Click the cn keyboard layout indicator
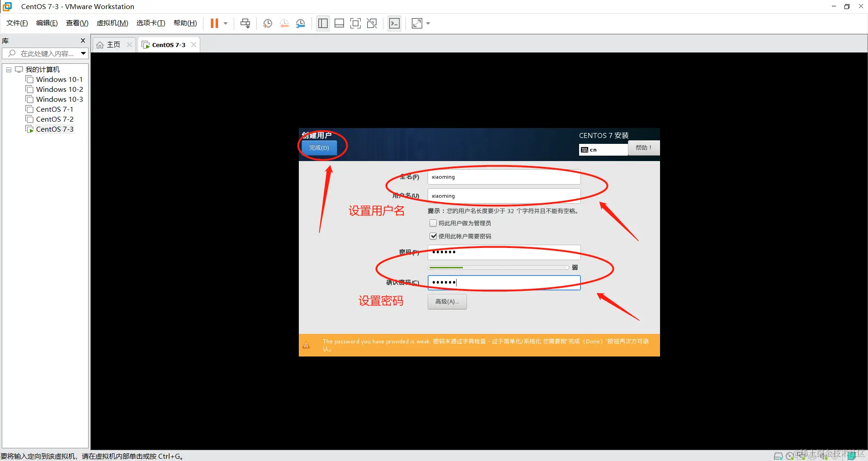Image resolution: width=868 pixels, height=461 pixels. (x=603, y=150)
